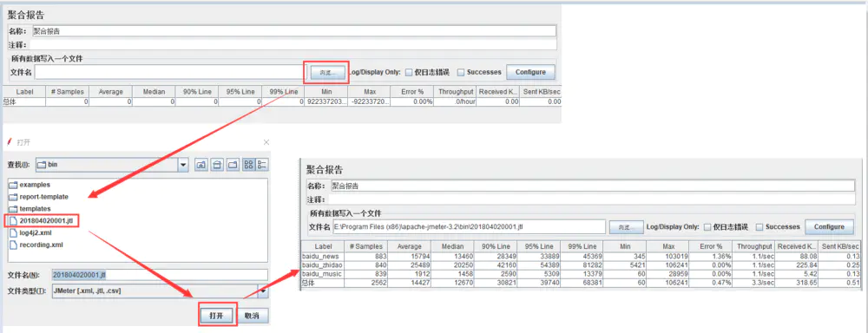The image size is (868, 333).
Task: Click Error % header in loaded report
Action: (x=711, y=246)
